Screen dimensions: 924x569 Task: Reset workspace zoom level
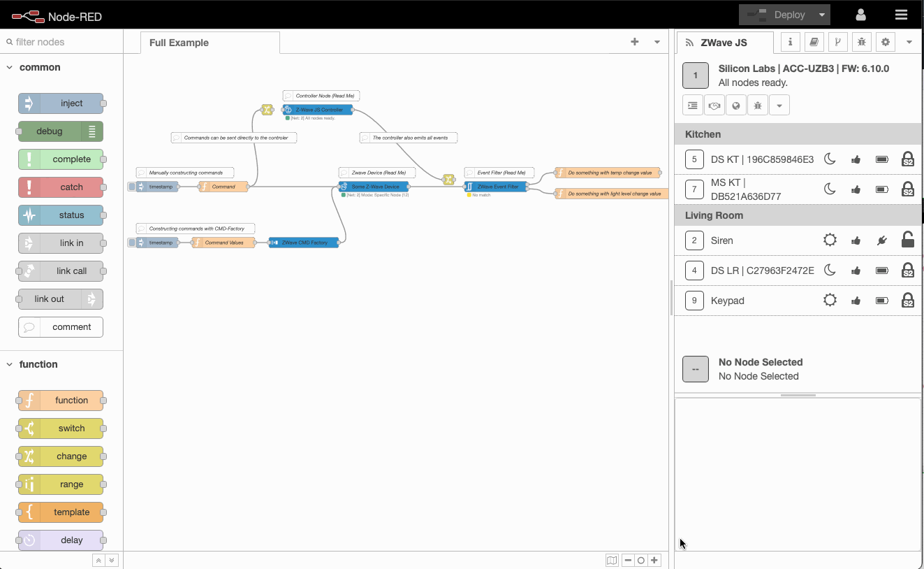[641, 561]
